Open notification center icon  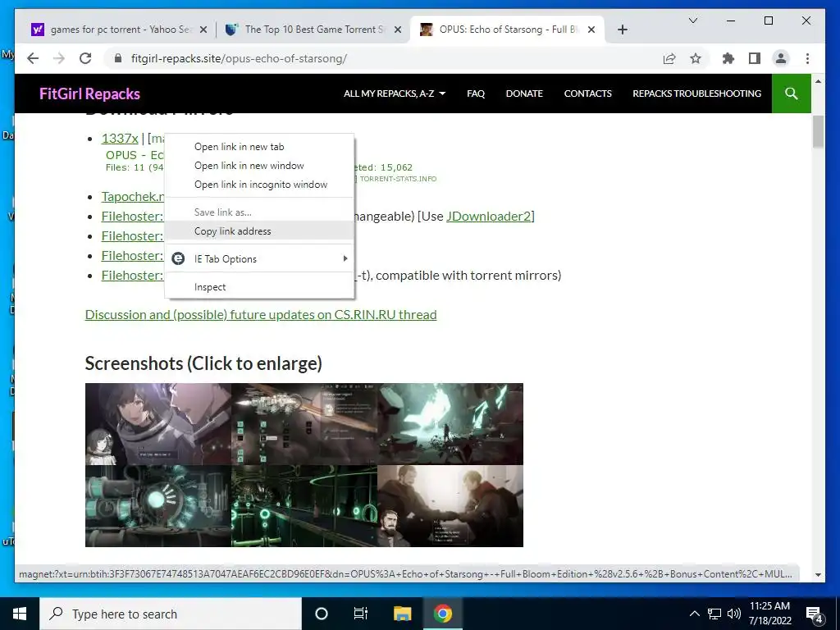point(815,614)
